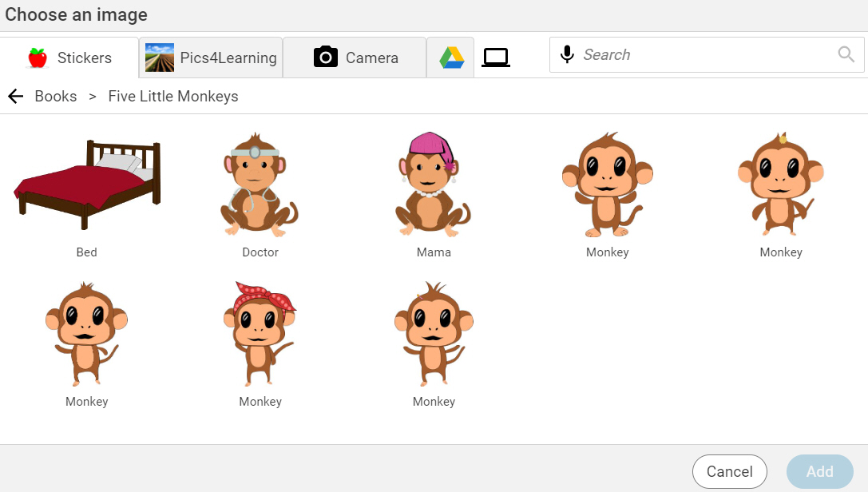This screenshot has height=492, width=868.
Task: Select the laptop upload icon
Action: pyautogui.click(x=495, y=57)
